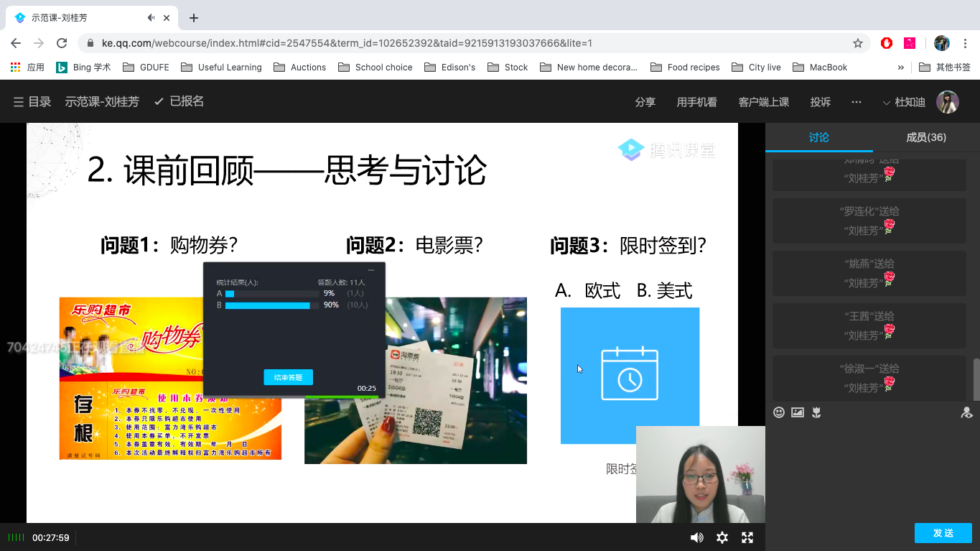980x551 pixels.
Task: Open the Food recipes bookmarks folder
Action: click(x=685, y=67)
